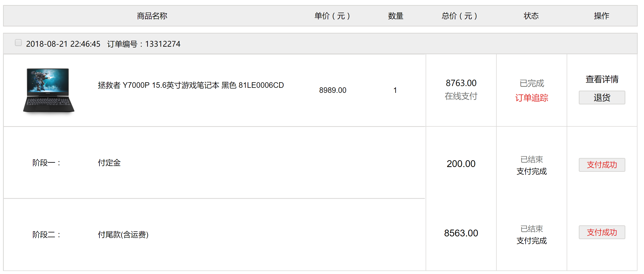Image resolution: width=644 pixels, height=274 pixels.
Task: Select the 操作 column header
Action: (601, 16)
